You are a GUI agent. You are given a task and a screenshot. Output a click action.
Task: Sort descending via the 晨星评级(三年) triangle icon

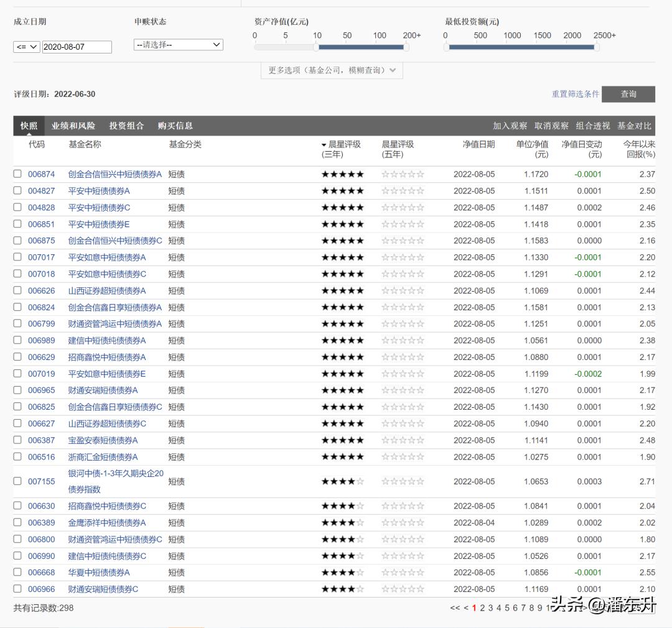(324, 144)
